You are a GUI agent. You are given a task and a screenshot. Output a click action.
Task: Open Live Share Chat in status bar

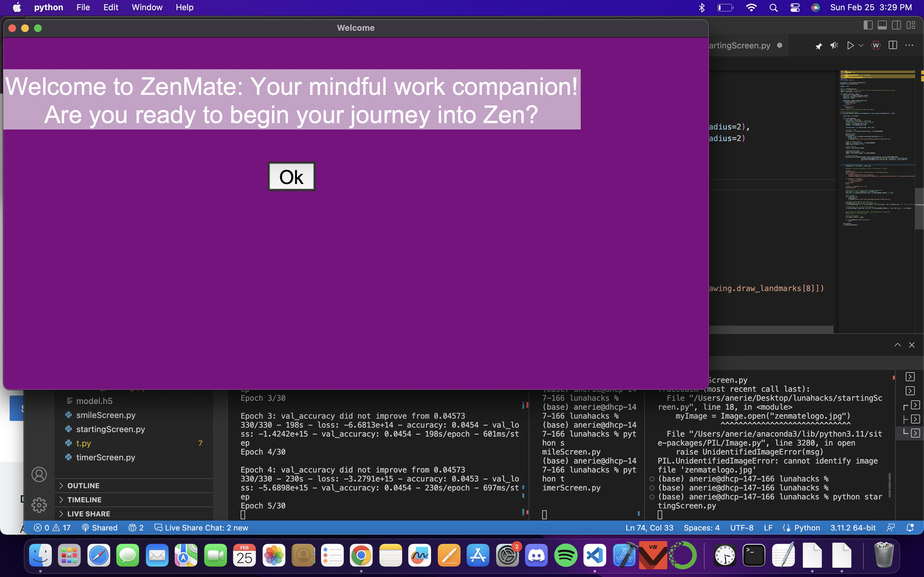[201, 528]
